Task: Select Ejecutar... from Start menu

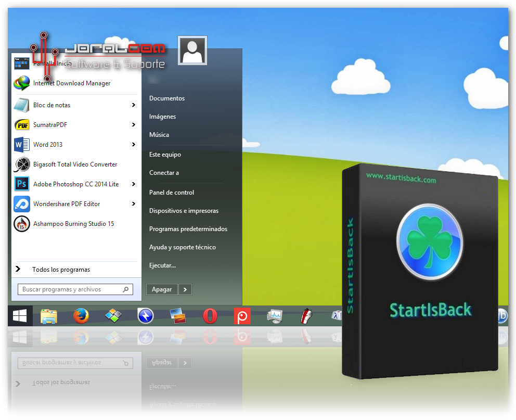Action: pyautogui.click(x=162, y=265)
